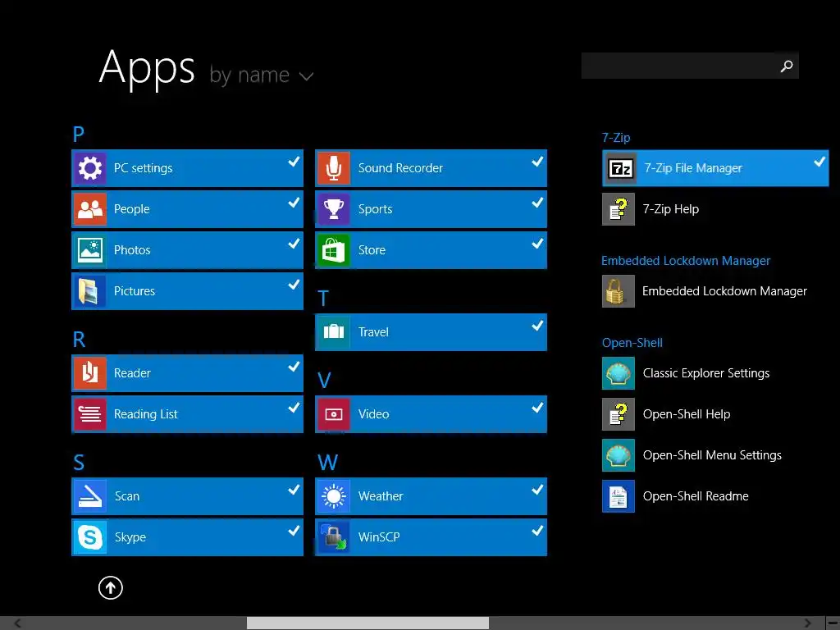This screenshot has width=840, height=630.
Task: Open the Travel suitcase icon
Action: [x=334, y=332]
